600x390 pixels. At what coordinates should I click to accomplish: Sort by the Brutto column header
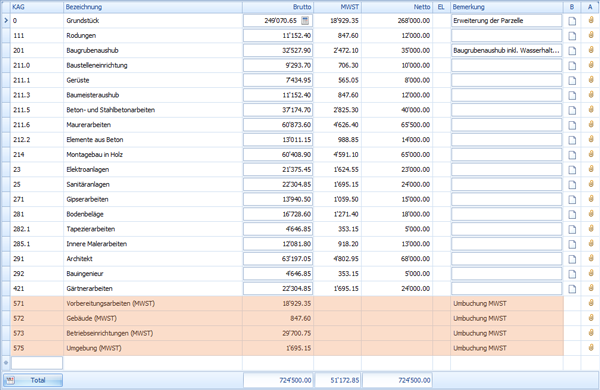pyautogui.click(x=278, y=7)
